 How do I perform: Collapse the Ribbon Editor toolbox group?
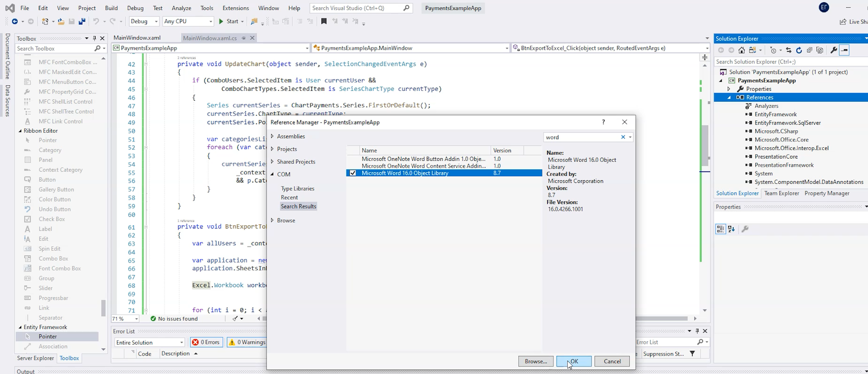20,131
